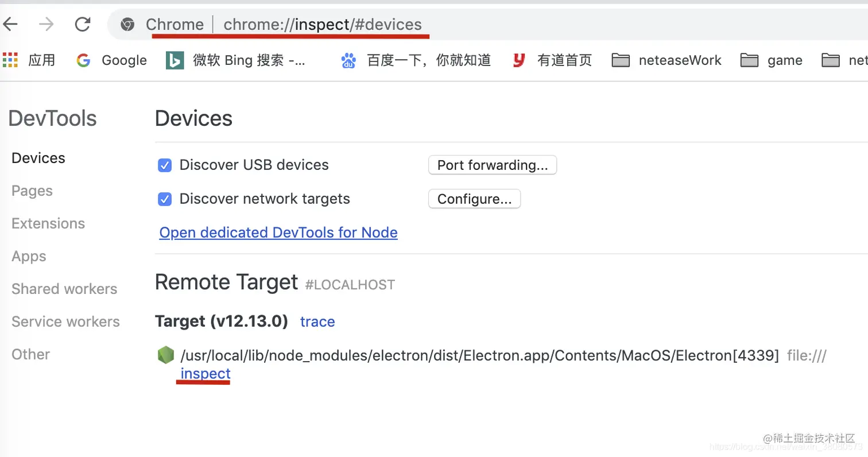Select Service workers in the sidebar

click(65, 322)
